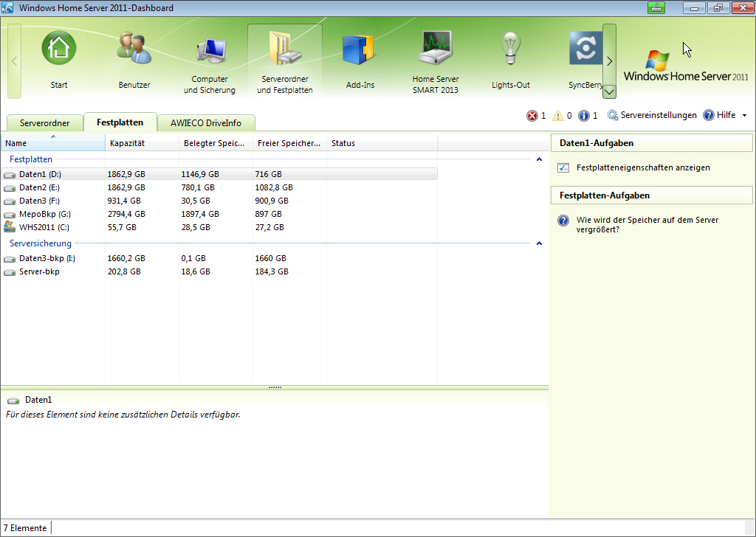Click the Hilfe link text
This screenshot has height=537, width=756.
[x=726, y=115]
